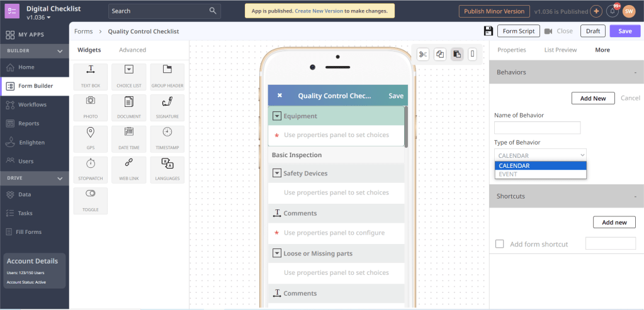Select the Web Link widget
Viewport: 644px width, 310px height.
pyautogui.click(x=128, y=163)
